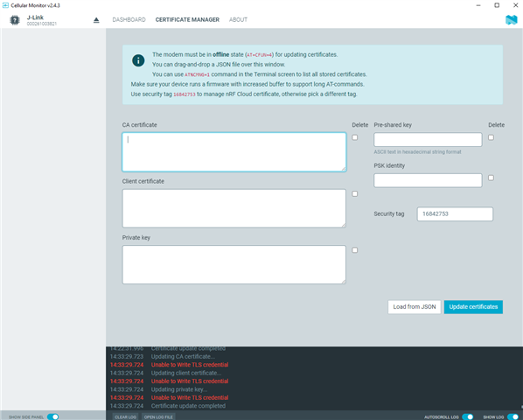Image resolution: width=523 pixels, height=420 pixels.
Task: Click the Load from JSON button
Action: [415, 307]
